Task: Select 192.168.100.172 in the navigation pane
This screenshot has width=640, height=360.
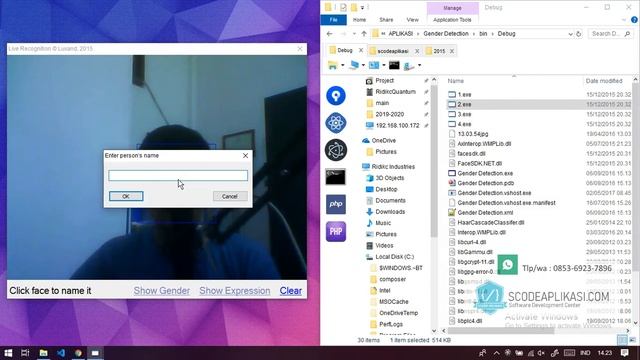Action: pyautogui.click(x=397, y=126)
